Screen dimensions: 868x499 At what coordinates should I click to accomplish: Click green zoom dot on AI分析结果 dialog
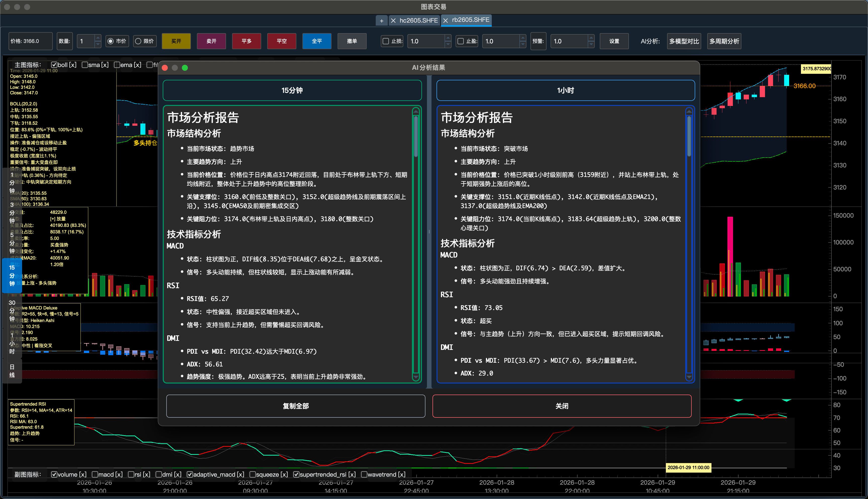[185, 68]
